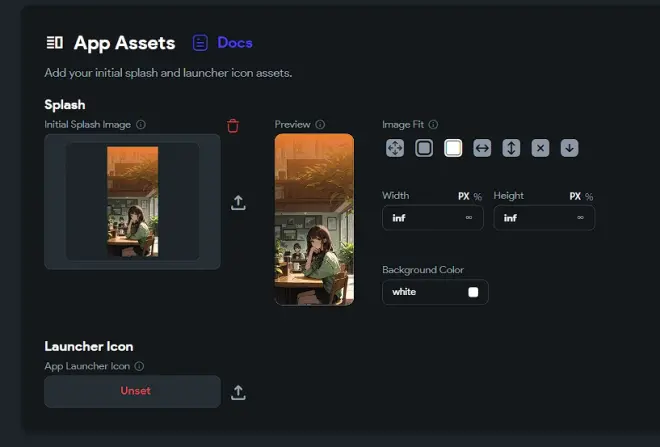Click the App Assets panel icon

click(x=54, y=43)
